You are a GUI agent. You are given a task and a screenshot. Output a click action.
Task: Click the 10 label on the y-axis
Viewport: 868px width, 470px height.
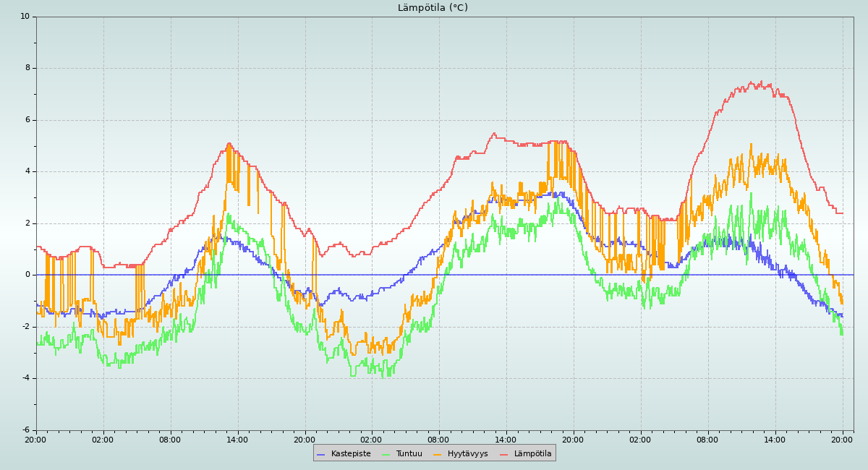point(25,16)
